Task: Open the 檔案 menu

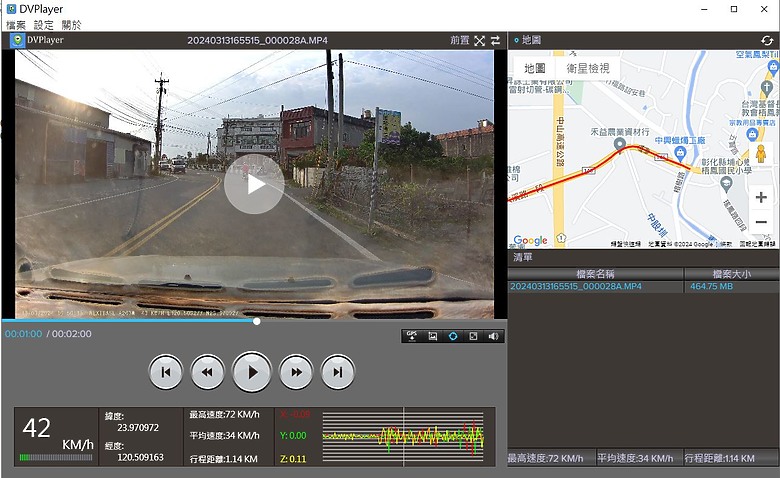Action: coord(15,25)
